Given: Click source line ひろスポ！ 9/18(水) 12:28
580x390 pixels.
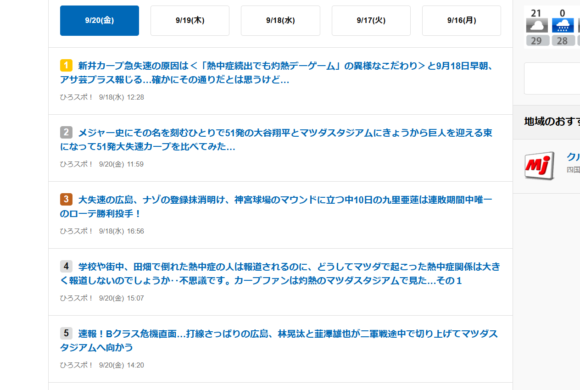Looking at the screenshot, I should [x=102, y=97].
